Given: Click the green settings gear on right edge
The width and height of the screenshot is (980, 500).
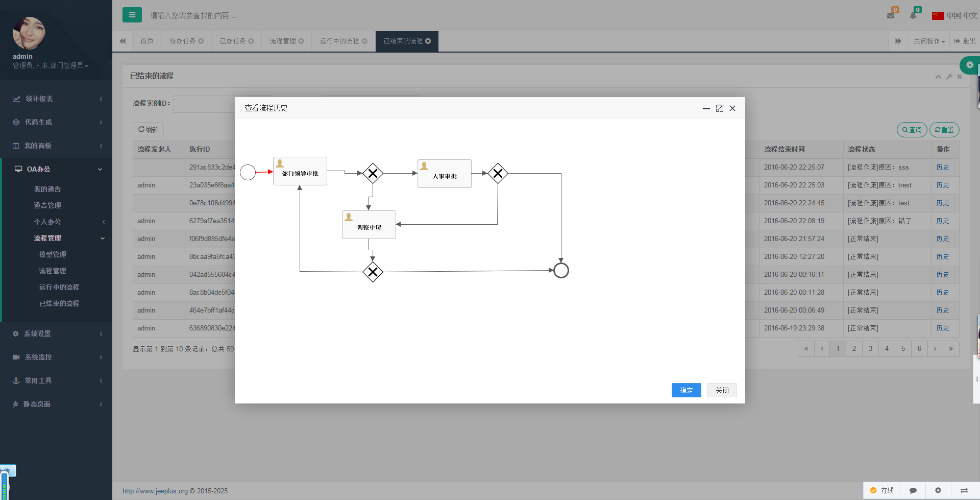Looking at the screenshot, I should coord(970,65).
